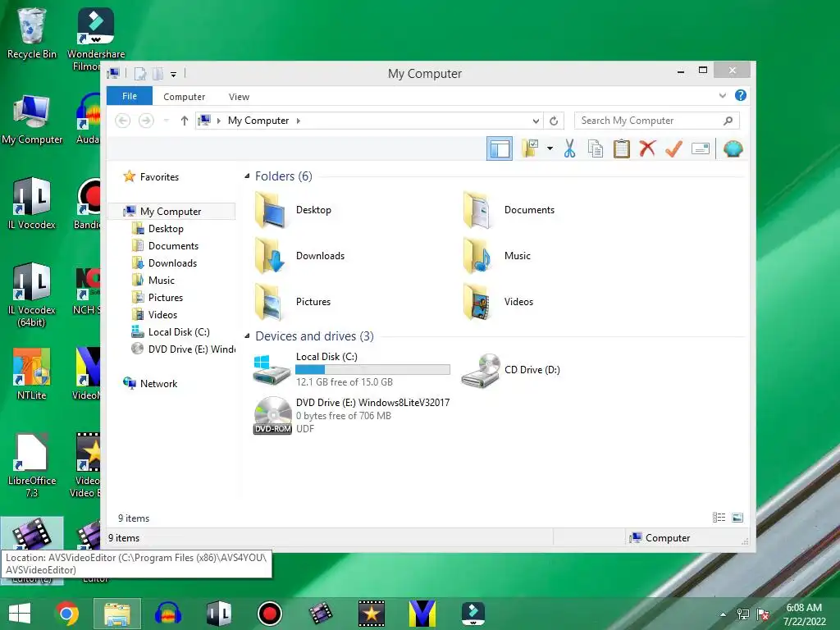Click the blue shell globe icon
The width and height of the screenshot is (840, 630).
pyautogui.click(x=733, y=148)
